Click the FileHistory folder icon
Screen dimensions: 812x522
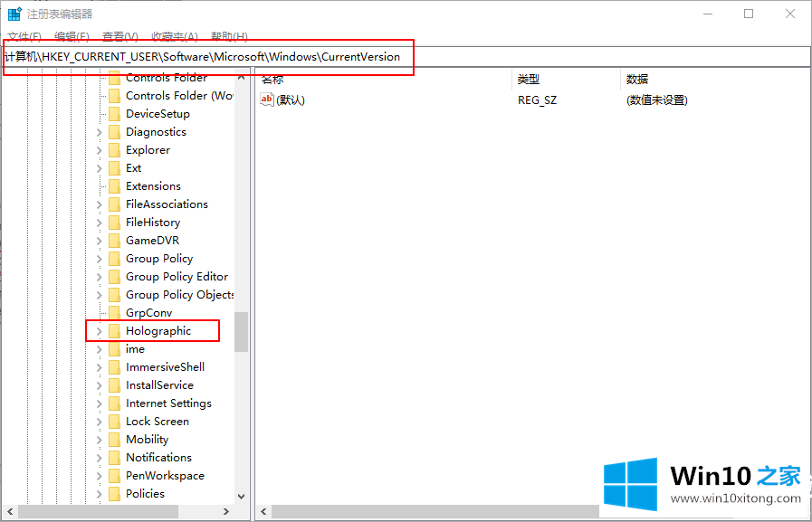click(x=114, y=223)
